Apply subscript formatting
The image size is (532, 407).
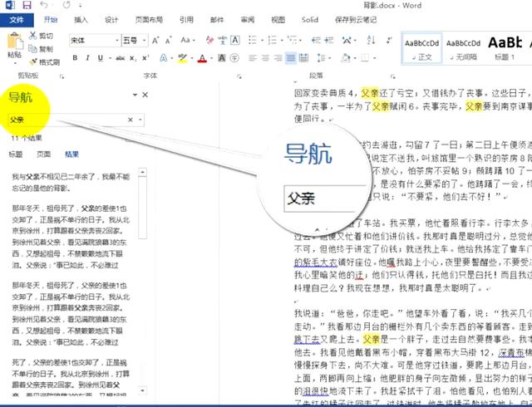[x=133, y=58]
